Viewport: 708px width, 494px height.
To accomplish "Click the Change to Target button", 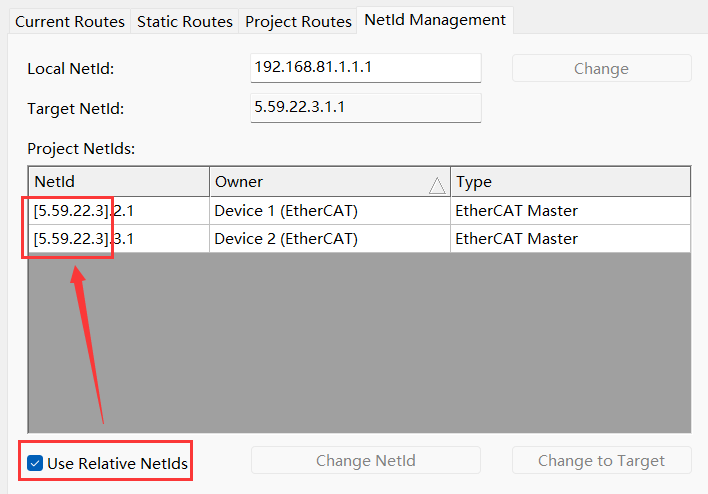I will coord(601,460).
